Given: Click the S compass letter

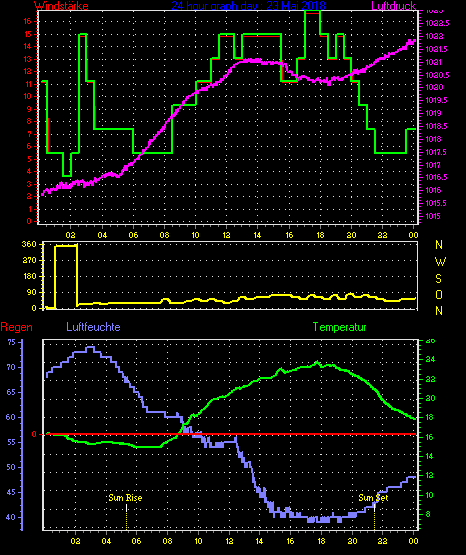Looking at the screenshot, I should point(438,279).
